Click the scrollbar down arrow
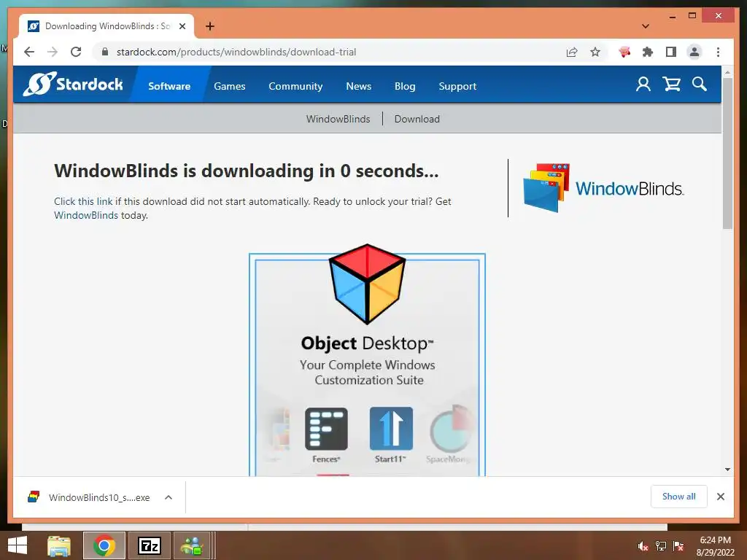Image resolution: width=747 pixels, height=560 pixels. click(727, 470)
